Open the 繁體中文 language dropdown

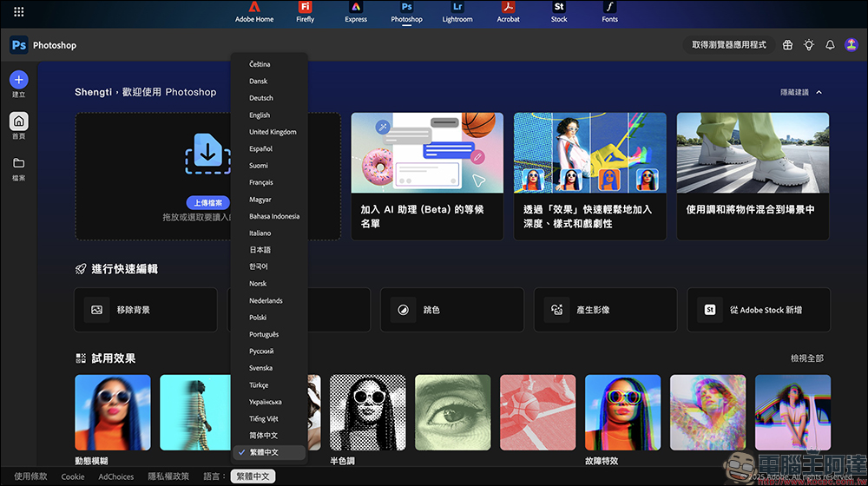pyautogui.click(x=253, y=476)
